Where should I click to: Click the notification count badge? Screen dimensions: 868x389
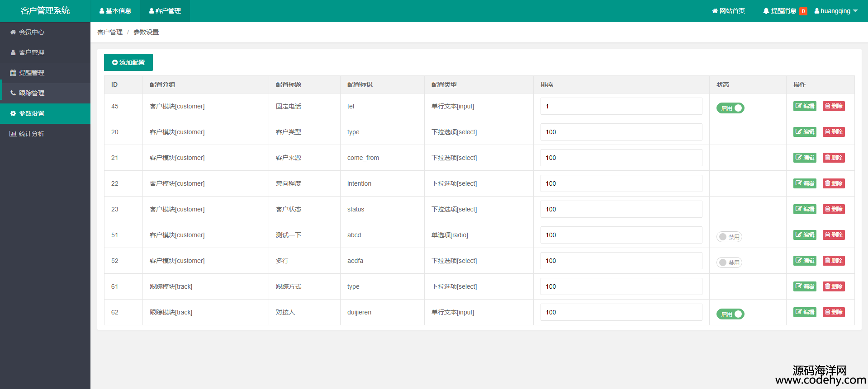point(803,11)
